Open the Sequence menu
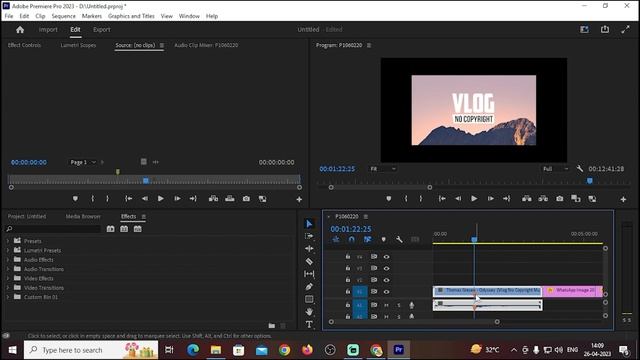Screen dimensions: 640x360 coord(63,16)
